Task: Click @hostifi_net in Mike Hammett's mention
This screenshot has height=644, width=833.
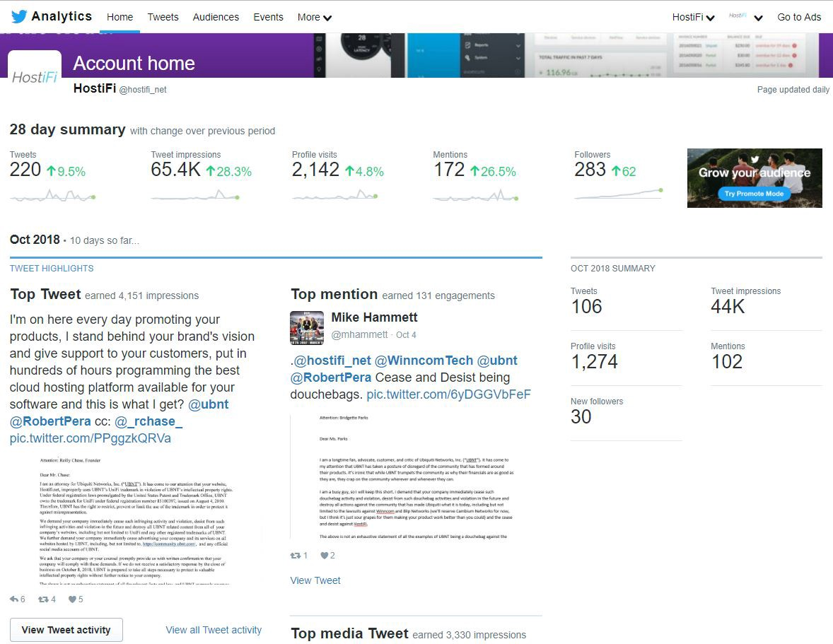Action: (x=332, y=361)
